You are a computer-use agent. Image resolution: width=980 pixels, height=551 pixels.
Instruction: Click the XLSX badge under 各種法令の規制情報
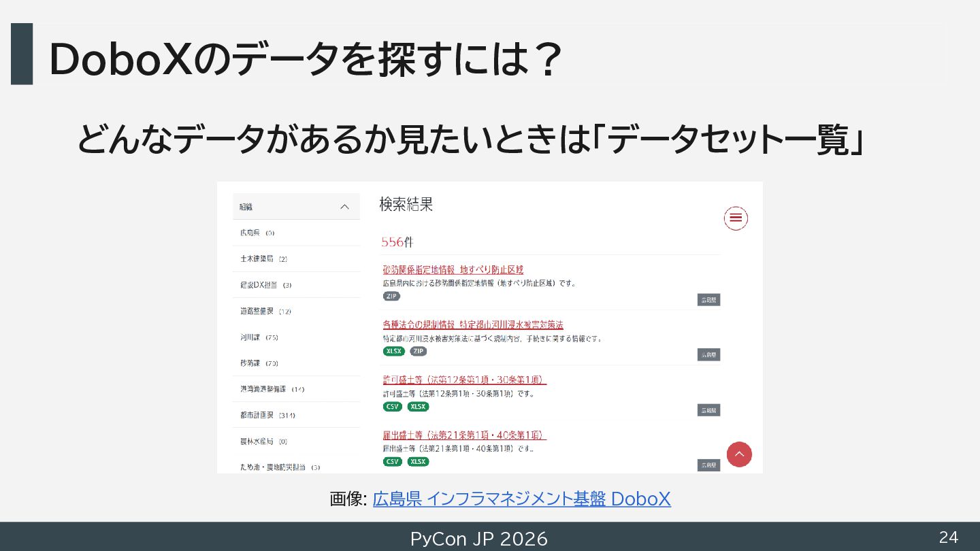click(x=394, y=351)
